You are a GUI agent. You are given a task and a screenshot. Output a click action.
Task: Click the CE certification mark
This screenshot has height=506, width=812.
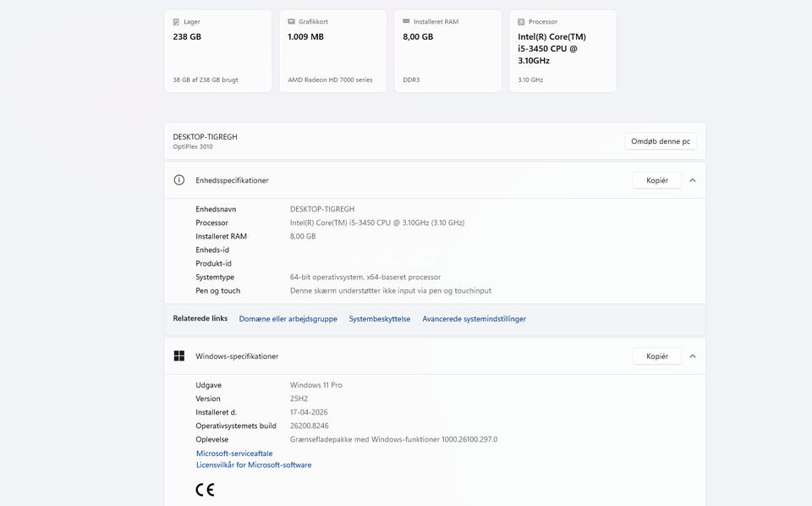205,489
